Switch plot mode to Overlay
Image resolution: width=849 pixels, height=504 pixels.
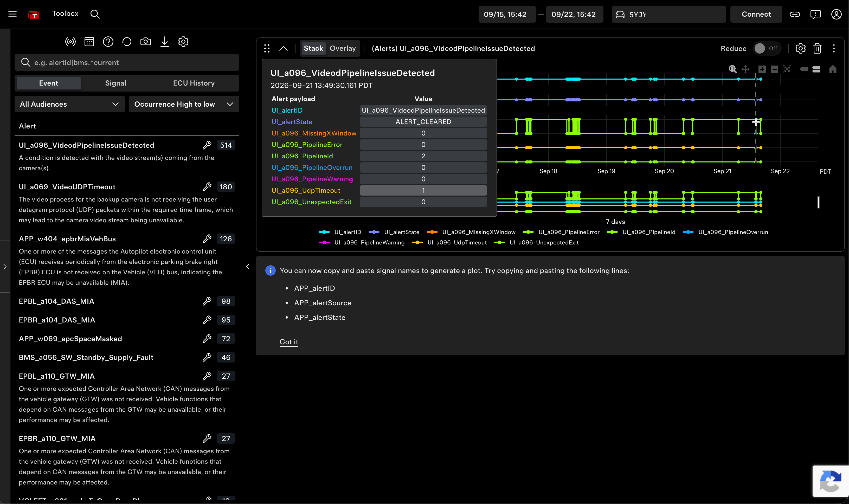(x=343, y=49)
